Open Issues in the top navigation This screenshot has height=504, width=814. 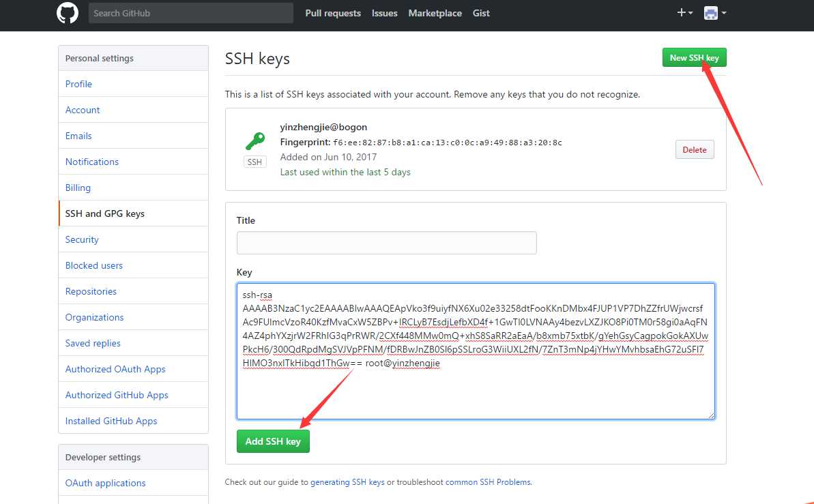(x=385, y=14)
